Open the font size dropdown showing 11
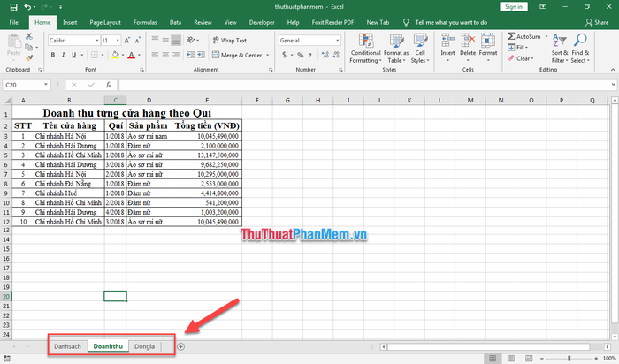The width and height of the screenshot is (619, 364). point(118,41)
